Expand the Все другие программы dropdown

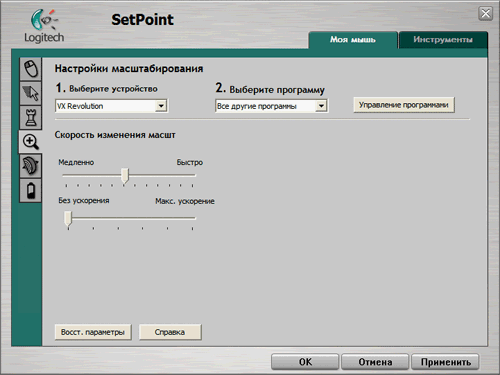tap(321, 106)
